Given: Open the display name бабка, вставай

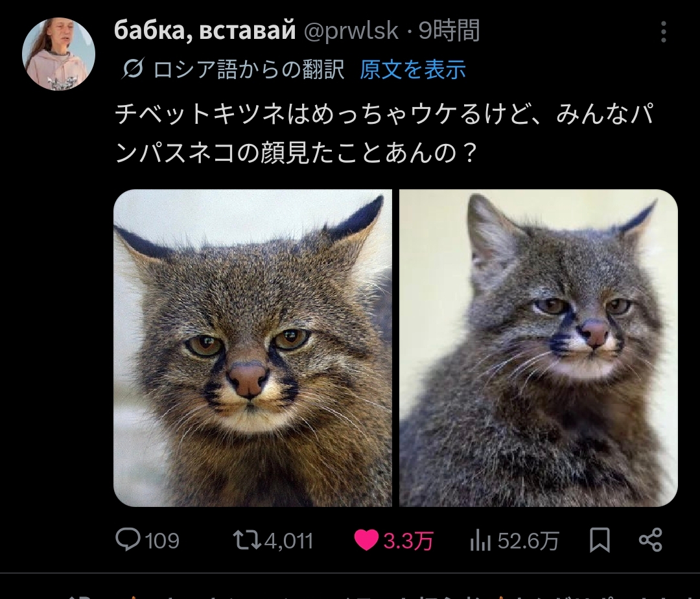Looking at the screenshot, I should 204,30.
